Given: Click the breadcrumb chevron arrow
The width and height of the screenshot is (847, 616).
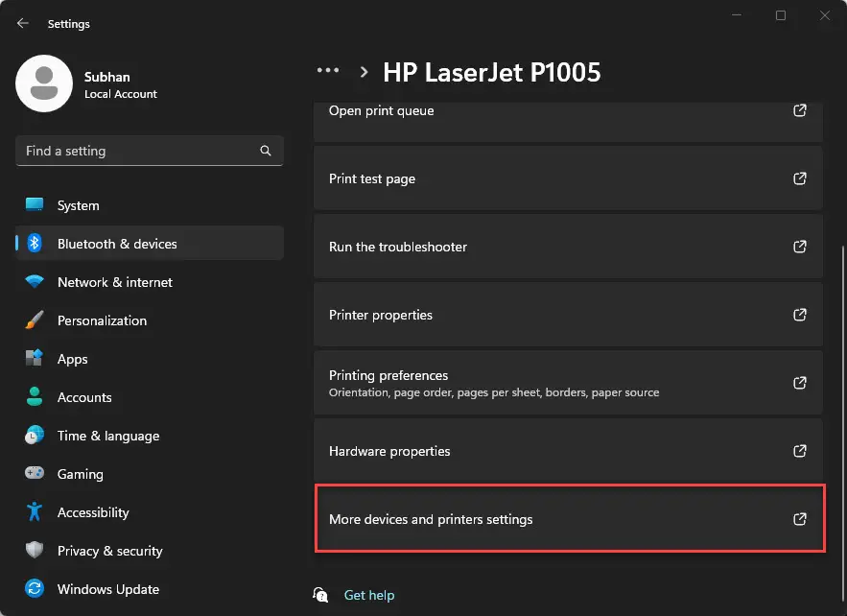Looking at the screenshot, I should (365, 72).
